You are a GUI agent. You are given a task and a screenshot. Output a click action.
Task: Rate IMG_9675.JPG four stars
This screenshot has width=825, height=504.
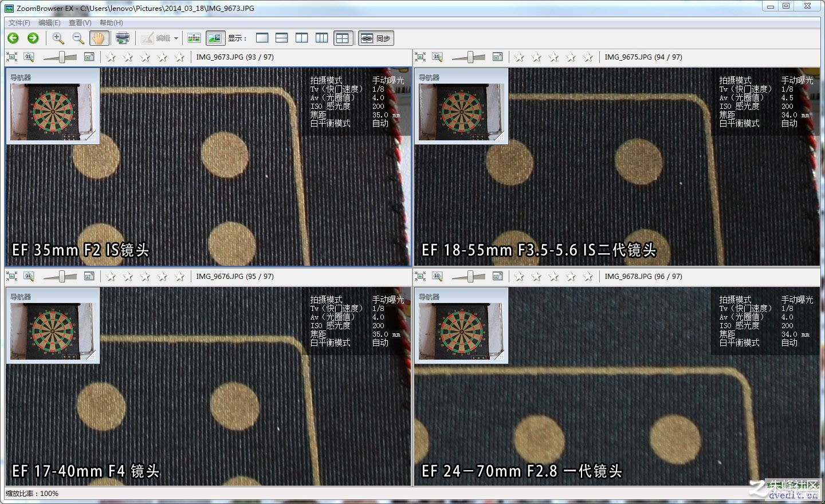571,57
